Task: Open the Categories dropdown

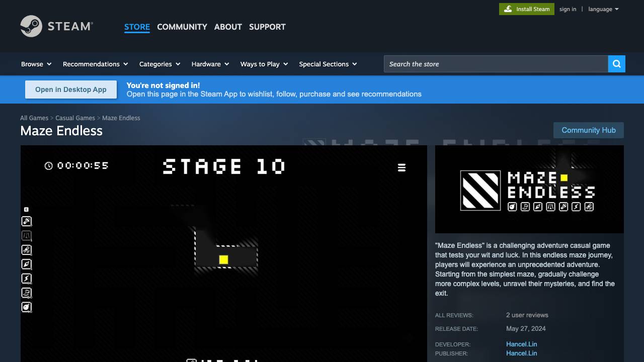Action: point(160,64)
